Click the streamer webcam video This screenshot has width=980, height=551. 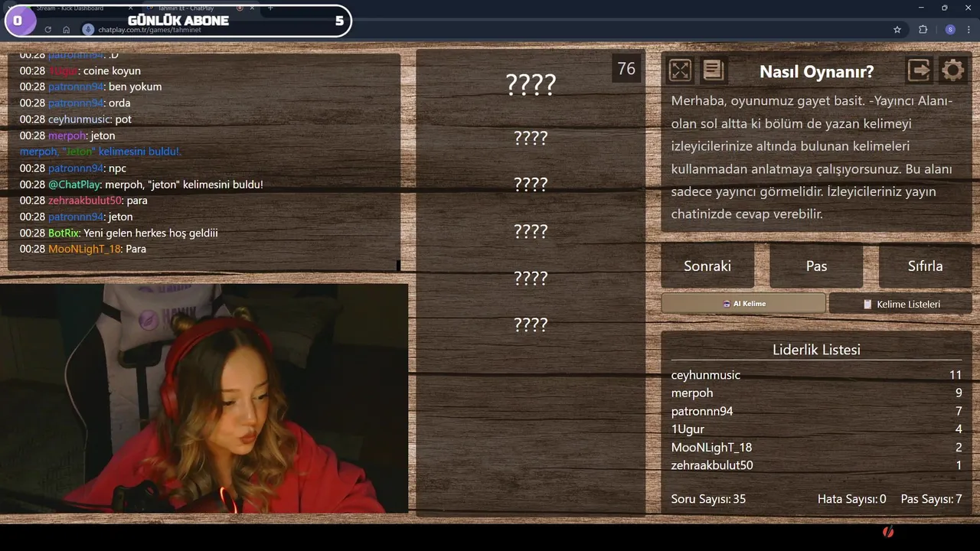(x=204, y=398)
